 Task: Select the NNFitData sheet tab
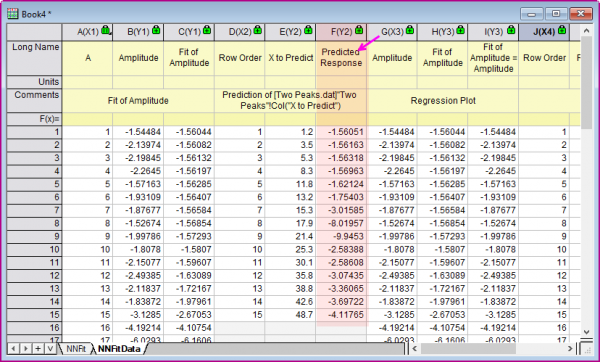click(119, 349)
